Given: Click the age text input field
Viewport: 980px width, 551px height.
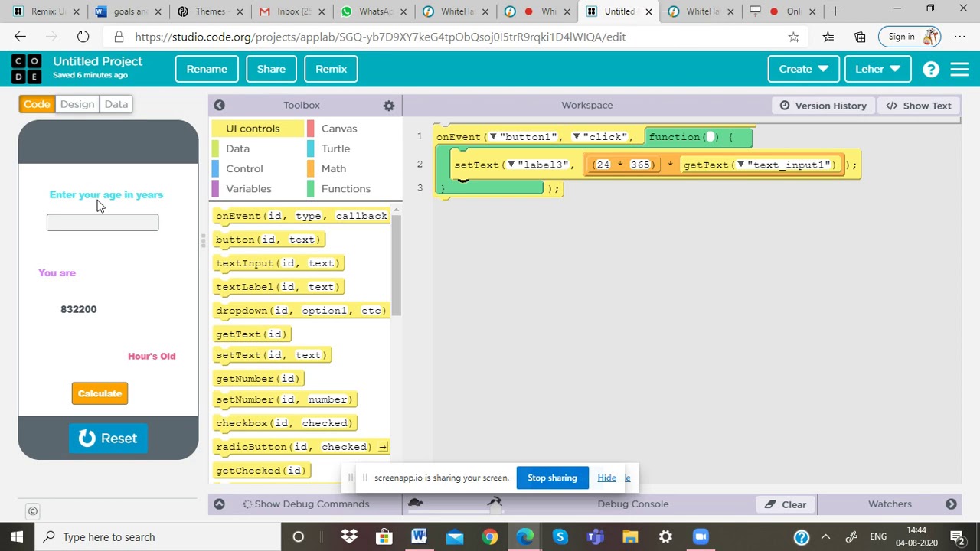Looking at the screenshot, I should pos(103,222).
